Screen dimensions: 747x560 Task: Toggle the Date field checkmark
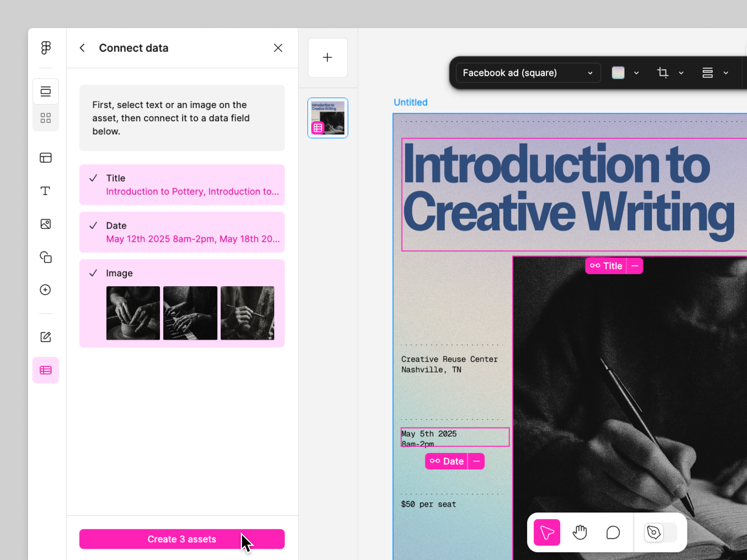click(93, 226)
